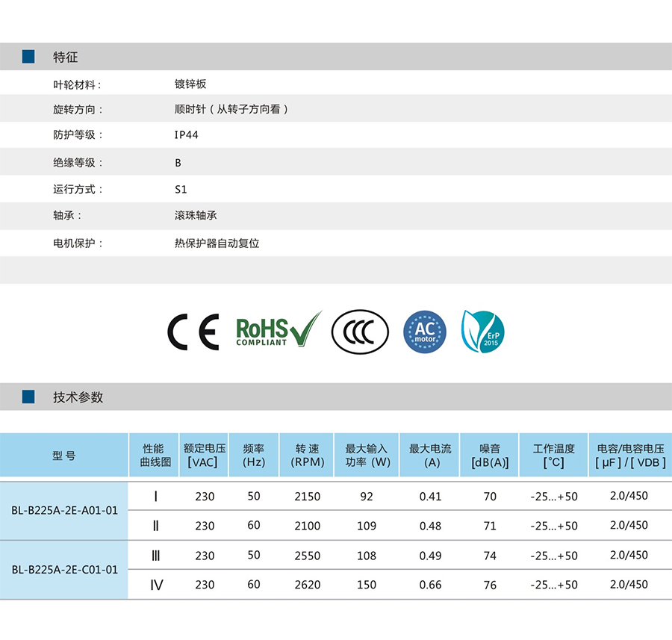Click the 噪音 [dB(A)] column header
672x640 pixels.
[489, 456]
